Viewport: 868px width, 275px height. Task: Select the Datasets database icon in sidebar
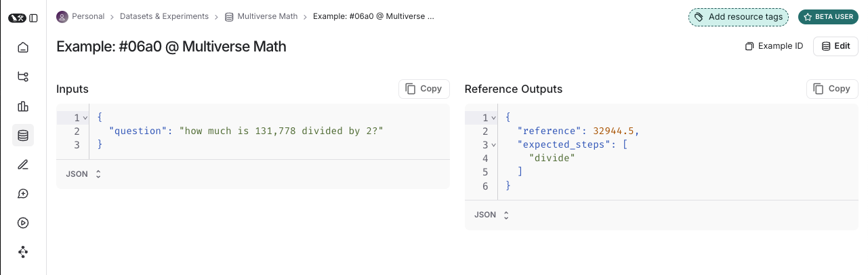(x=23, y=135)
